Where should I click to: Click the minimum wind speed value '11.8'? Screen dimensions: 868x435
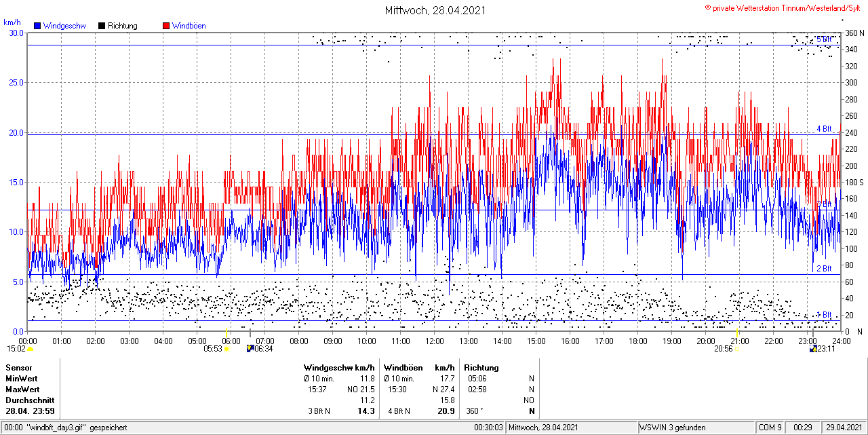[x=367, y=378]
